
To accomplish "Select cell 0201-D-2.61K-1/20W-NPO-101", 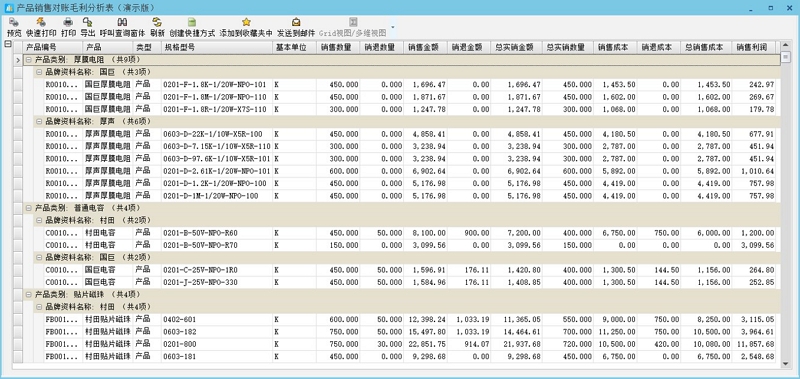I will click(x=217, y=171).
